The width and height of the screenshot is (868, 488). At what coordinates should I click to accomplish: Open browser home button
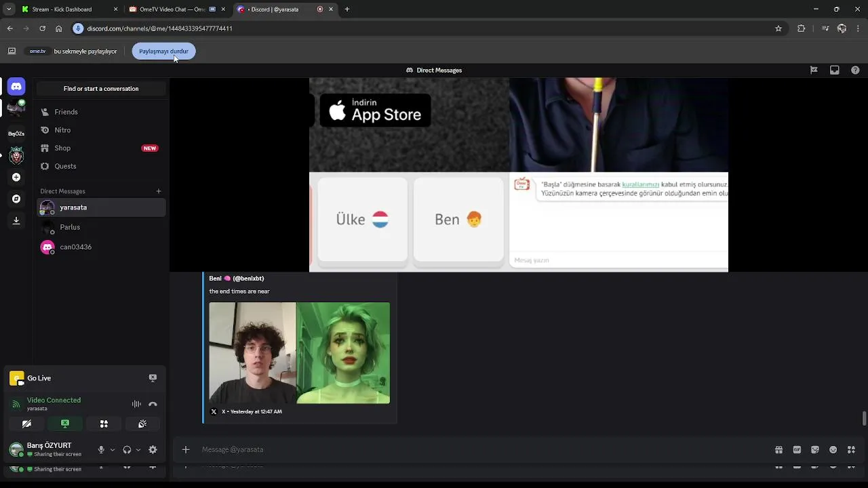pos(59,28)
